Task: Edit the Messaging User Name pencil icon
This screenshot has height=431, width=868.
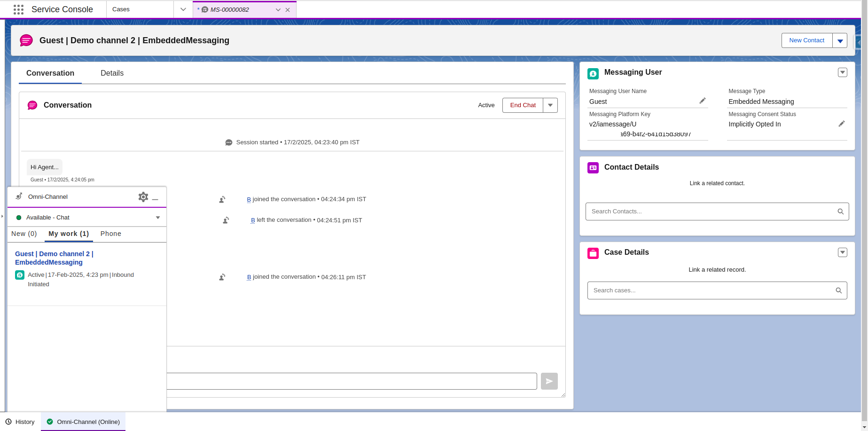Action: [703, 101]
